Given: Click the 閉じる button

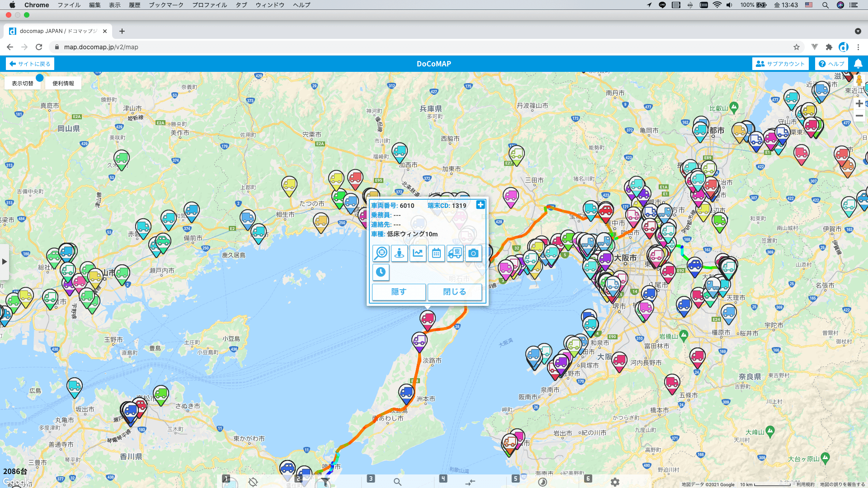Looking at the screenshot, I should 454,292.
